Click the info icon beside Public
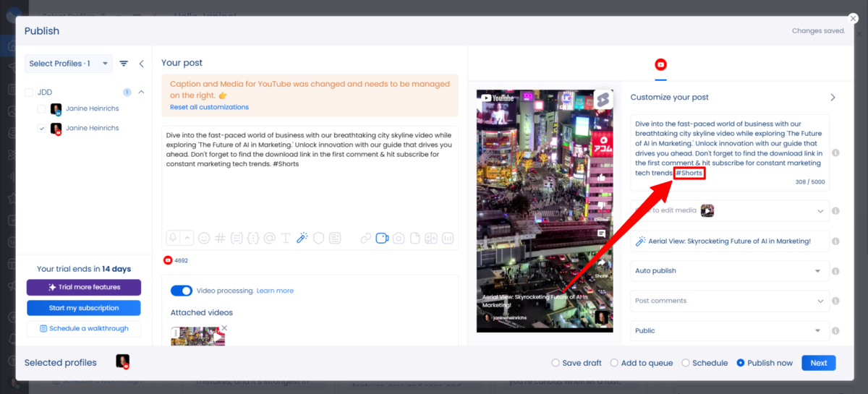The height and width of the screenshot is (394, 868). [x=835, y=330]
